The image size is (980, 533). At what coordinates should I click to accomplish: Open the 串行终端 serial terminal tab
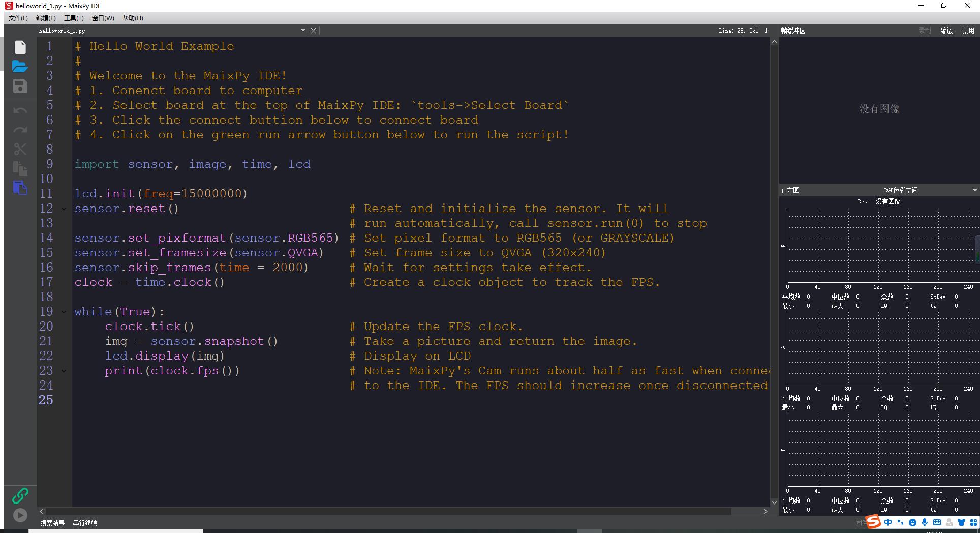(85, 523)
